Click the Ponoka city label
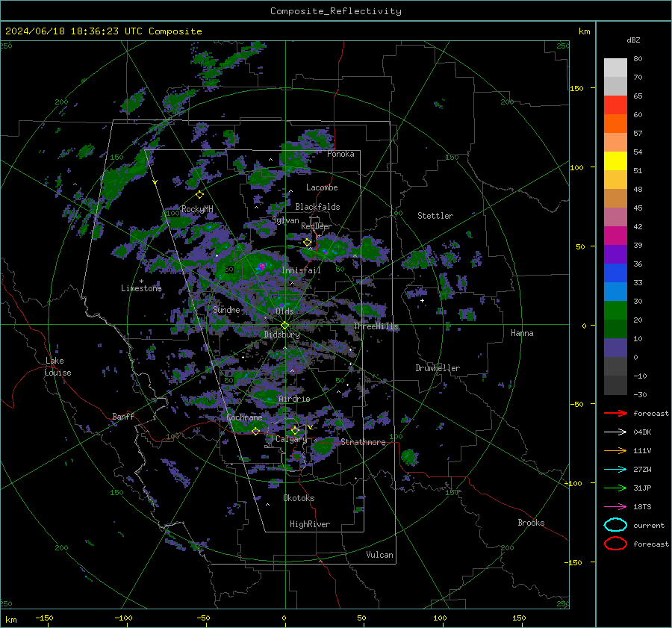This screenshot has height=628, width=672. [340, 154]
